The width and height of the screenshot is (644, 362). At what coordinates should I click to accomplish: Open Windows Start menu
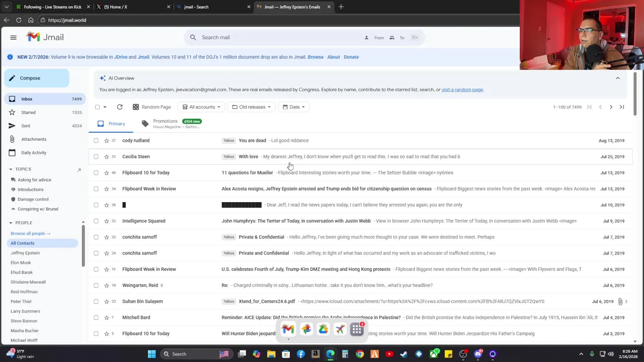[x=151, y=354]
